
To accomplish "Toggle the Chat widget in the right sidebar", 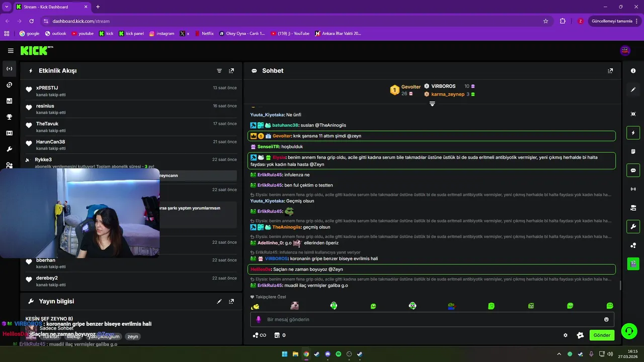I will (x=633, y=170).
